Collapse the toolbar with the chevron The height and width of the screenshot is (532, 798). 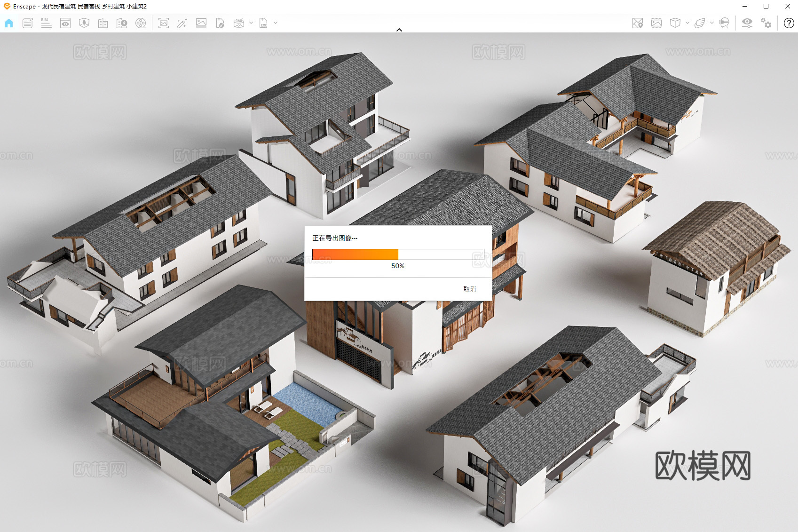click(x=399, y=30)
